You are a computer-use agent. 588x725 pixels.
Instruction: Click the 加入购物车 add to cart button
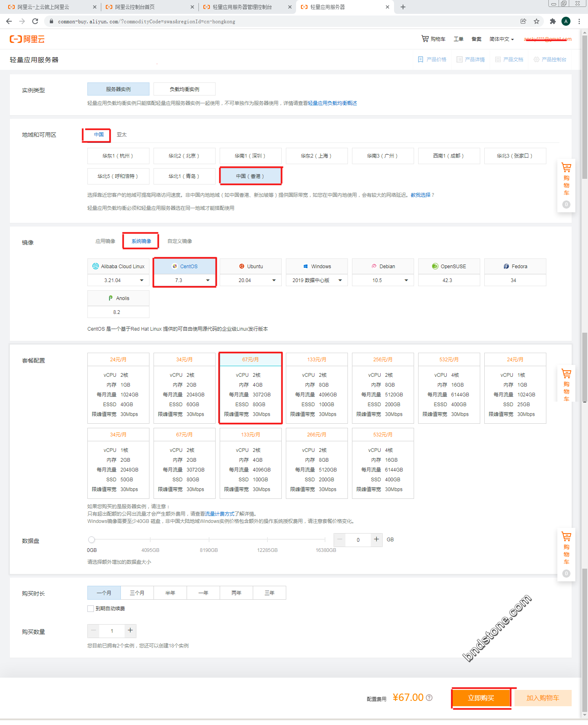(x=543, y=698)
